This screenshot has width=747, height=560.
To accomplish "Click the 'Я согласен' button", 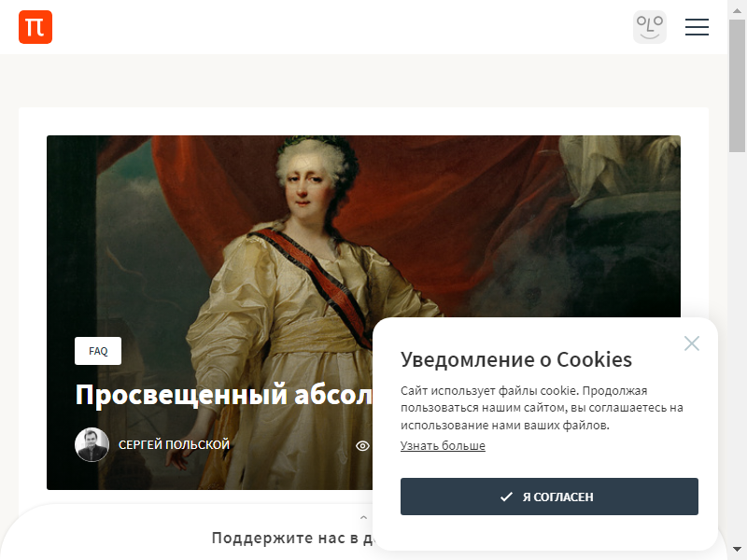I will point(549,497).
